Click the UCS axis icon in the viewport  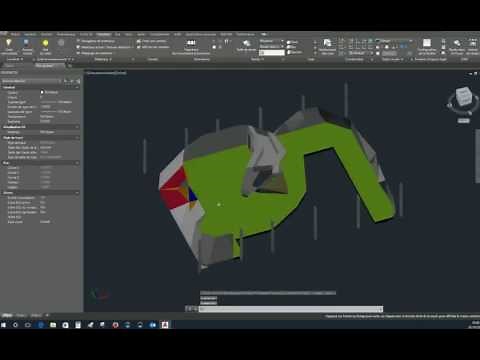pyautogui.click(x=99, y=295)
